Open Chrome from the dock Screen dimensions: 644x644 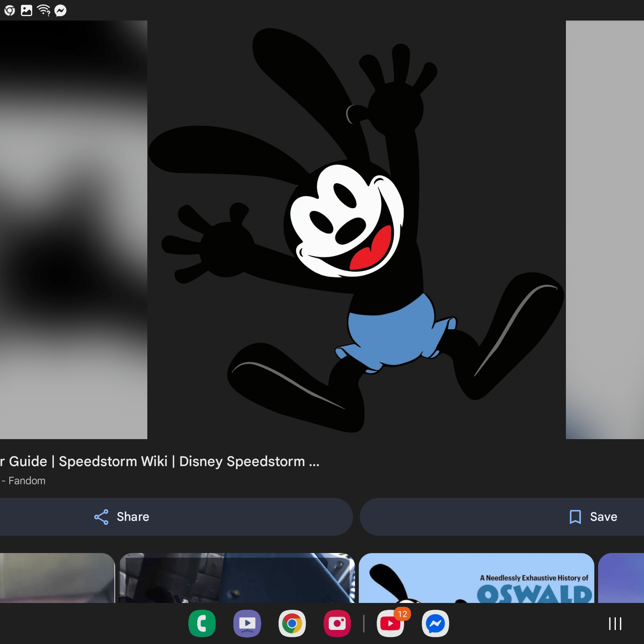(x=292, y=623)
